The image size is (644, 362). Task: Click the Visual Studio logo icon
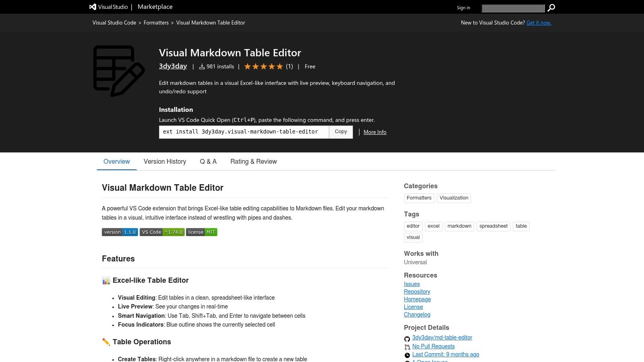93,7
